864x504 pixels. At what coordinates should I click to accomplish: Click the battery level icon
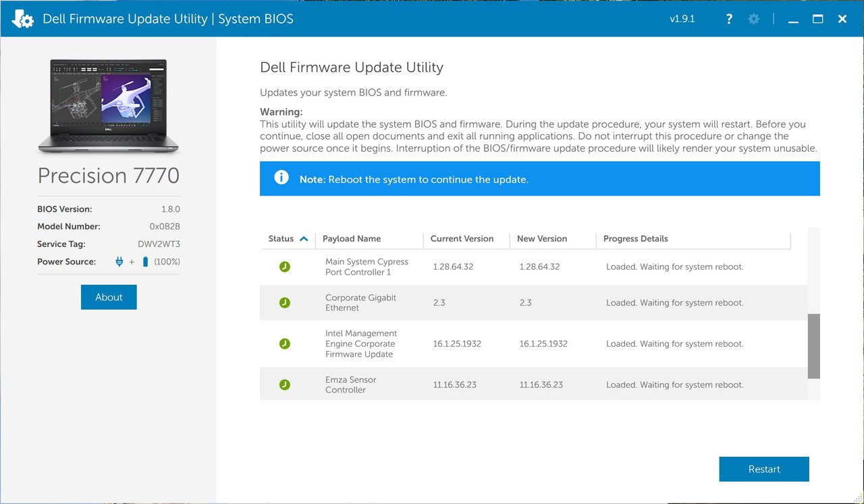[x=145, y=262]
